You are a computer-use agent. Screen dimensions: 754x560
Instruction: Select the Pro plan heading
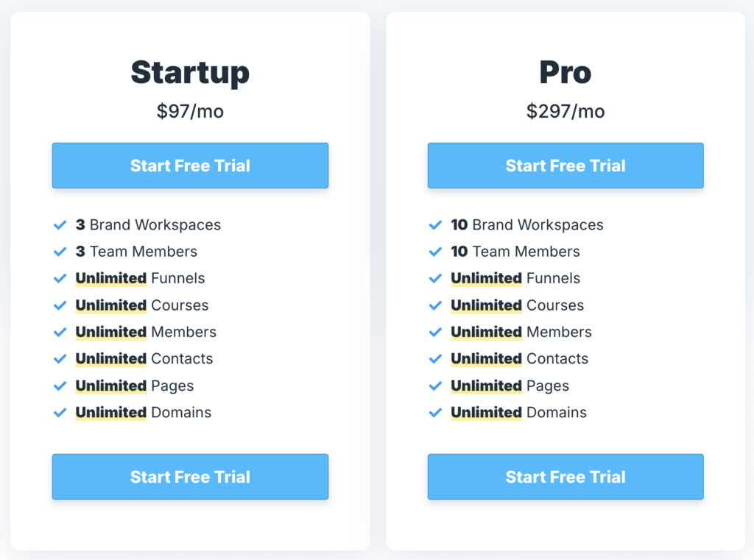(565, 72)
